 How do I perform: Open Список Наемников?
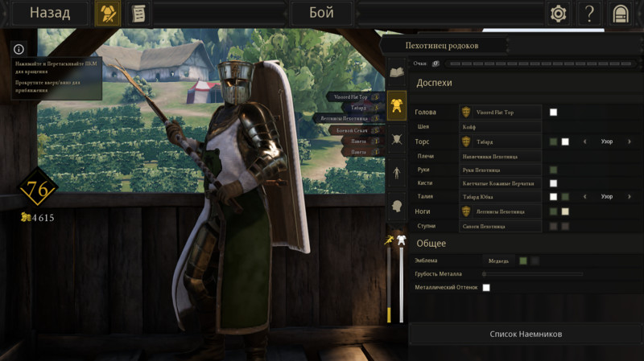(526, 334)
